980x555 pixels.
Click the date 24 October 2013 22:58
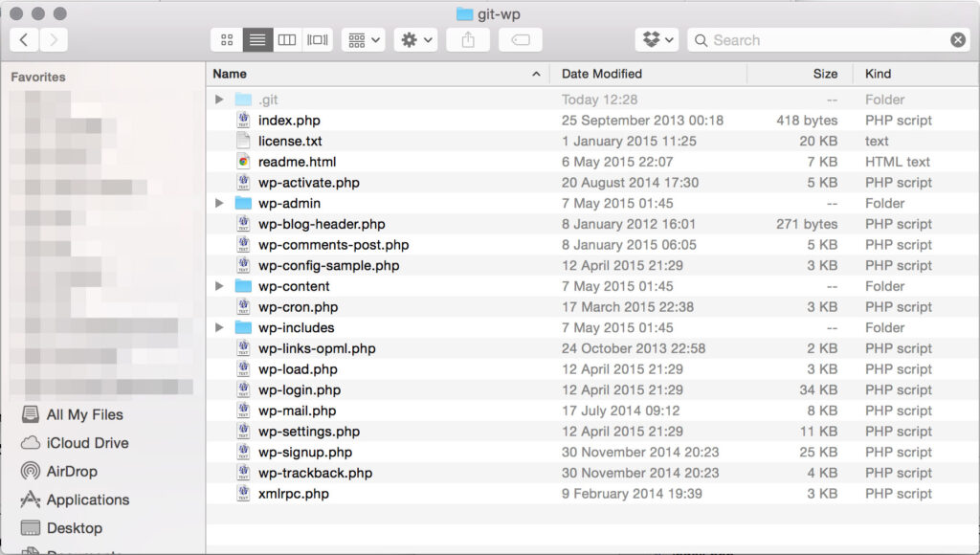[634, 348]
